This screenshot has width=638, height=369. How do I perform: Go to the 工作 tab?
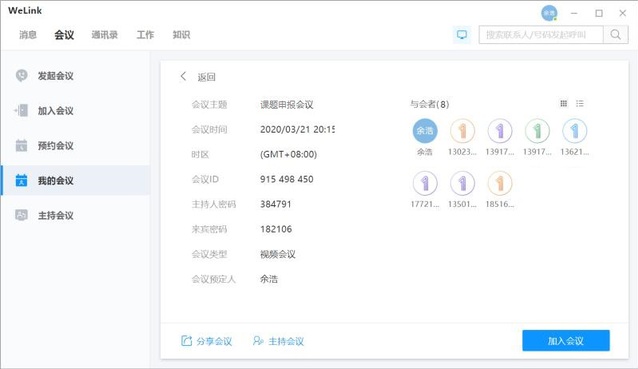[x=145, y=35]
